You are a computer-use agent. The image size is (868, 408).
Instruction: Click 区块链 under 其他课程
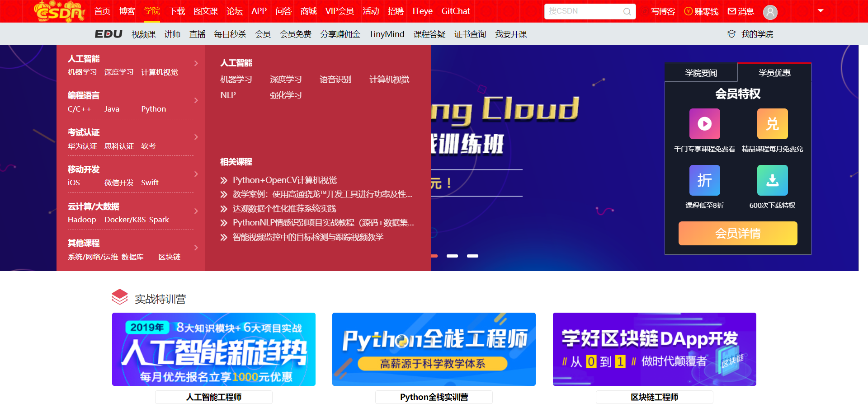click(x=169, y=257)
